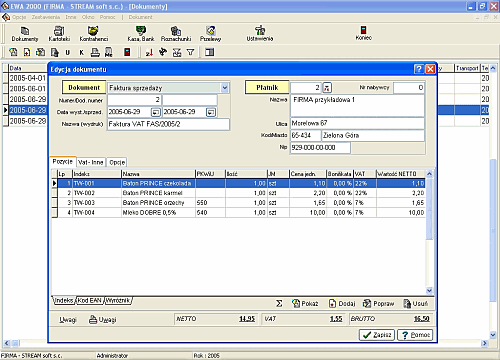Click the add new document toolbar icon

(x=27, y=52)
